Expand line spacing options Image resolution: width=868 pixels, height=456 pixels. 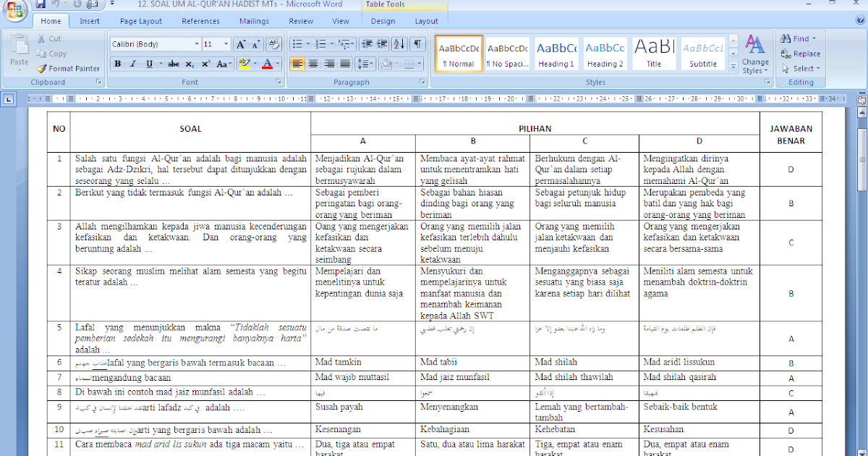pos(365,64)
